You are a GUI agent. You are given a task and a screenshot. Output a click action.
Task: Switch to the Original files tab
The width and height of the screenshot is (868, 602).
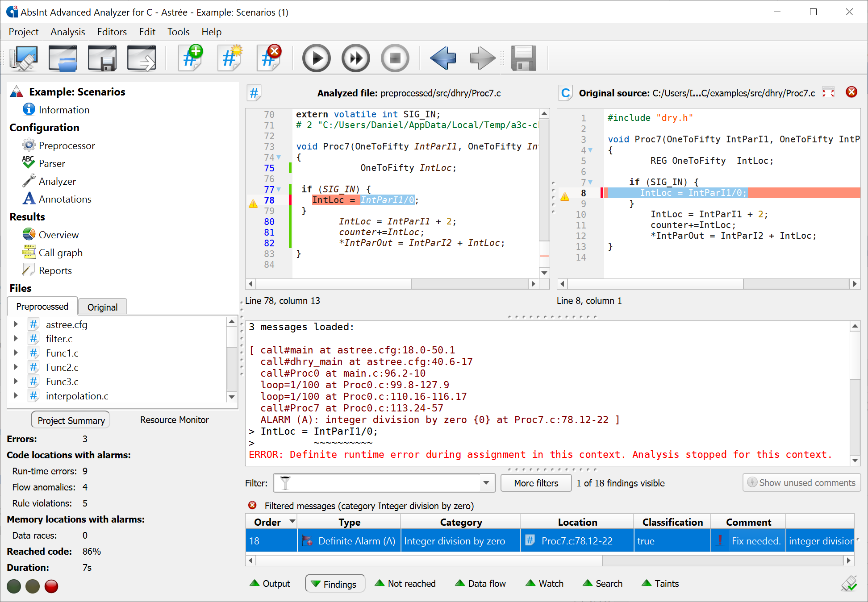102,307
